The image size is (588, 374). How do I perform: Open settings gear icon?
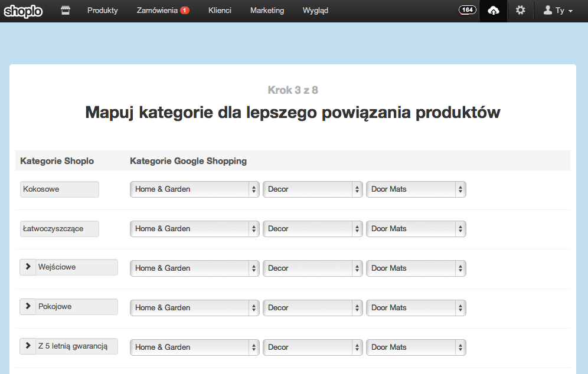click(x=520, y=10)
